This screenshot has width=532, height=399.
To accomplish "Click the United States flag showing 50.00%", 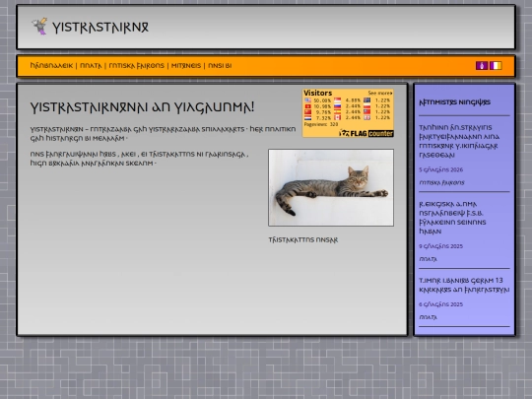I will click(307, 100).
